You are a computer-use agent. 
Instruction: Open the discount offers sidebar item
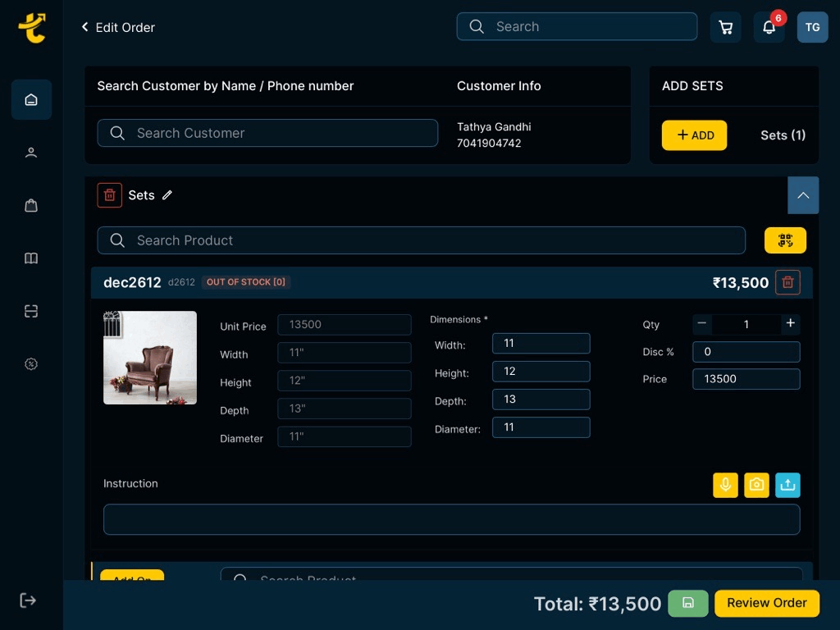31,364
